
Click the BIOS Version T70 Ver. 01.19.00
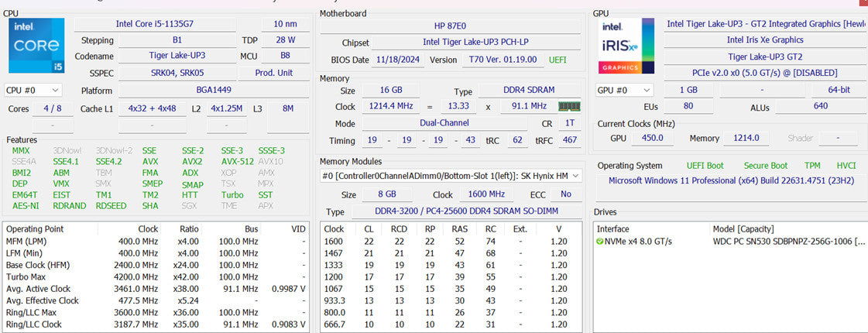(x=503, y=60)
